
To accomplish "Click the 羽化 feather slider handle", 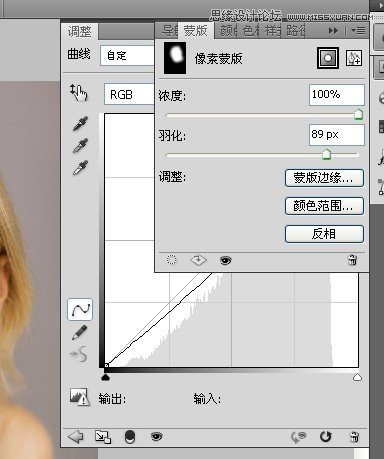I will (x=326, y=154).
